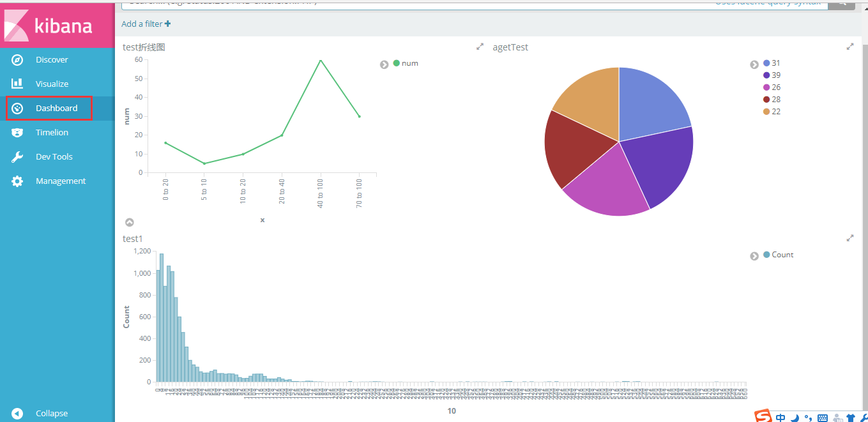Open the IME toolbox wrench icon
The image size is (868, 422).
pos(863,418)
